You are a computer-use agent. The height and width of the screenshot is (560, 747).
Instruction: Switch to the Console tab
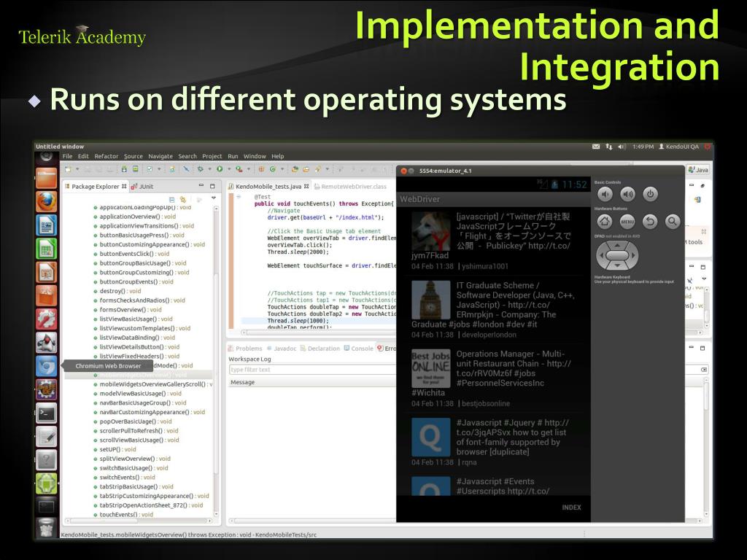(x=358, y=349)
